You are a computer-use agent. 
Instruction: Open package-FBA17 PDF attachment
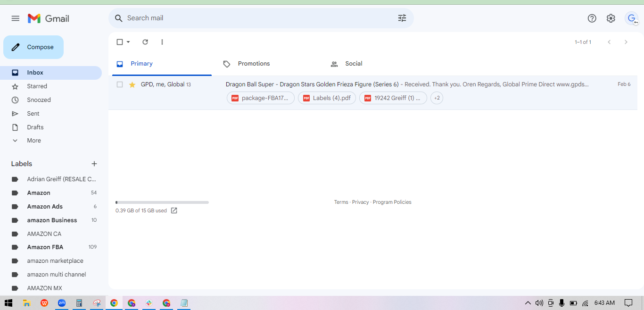click(261, 98)
